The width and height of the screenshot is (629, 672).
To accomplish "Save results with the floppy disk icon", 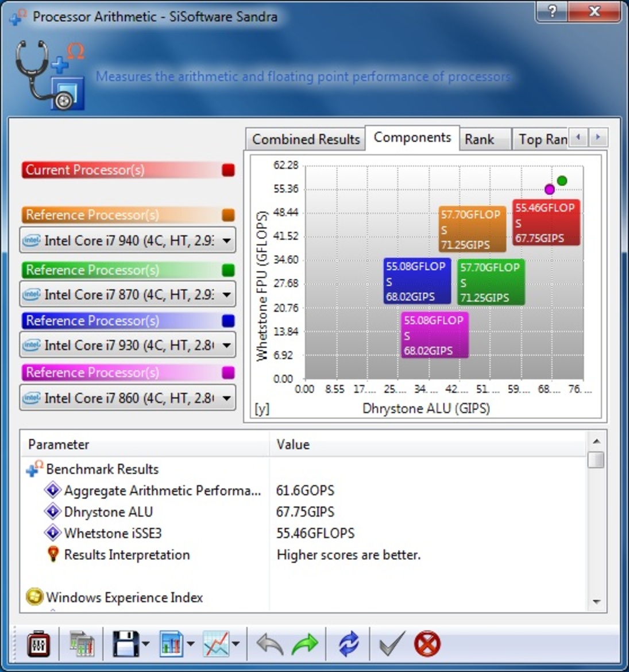I will click(125, 643).
